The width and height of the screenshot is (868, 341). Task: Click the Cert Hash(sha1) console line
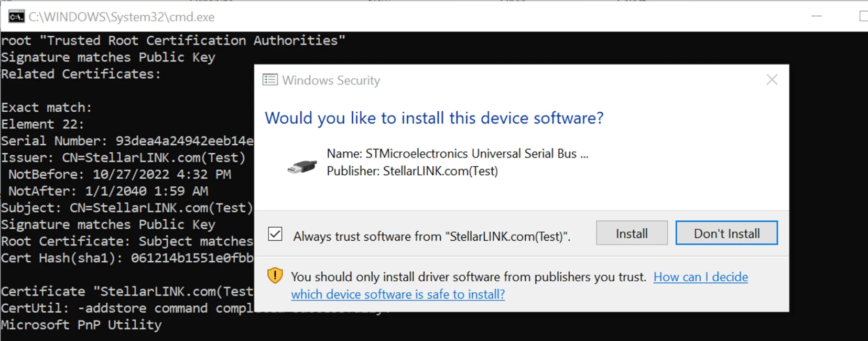(x=127, y=258)
